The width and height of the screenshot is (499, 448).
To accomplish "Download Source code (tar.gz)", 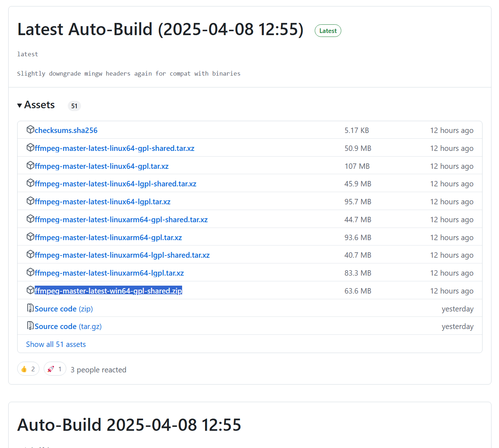I will [68, 327].
